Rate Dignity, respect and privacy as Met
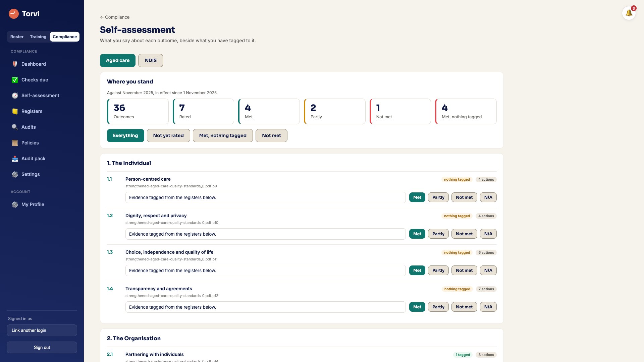The image size is (644, 362). tap(417, 234)
